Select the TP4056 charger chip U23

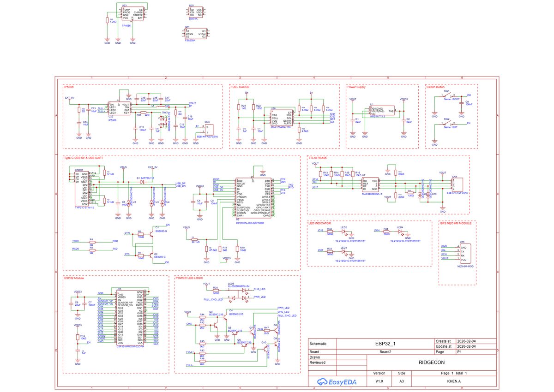pyautogui.click(x=133, y=13)
